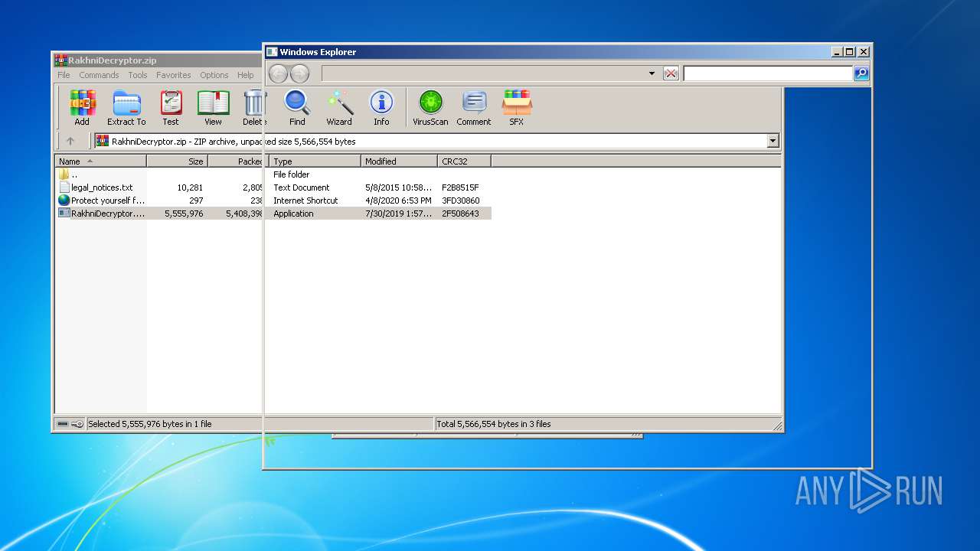Open the Options menu
The image size is (980, 551).
(x=214, y=75)
